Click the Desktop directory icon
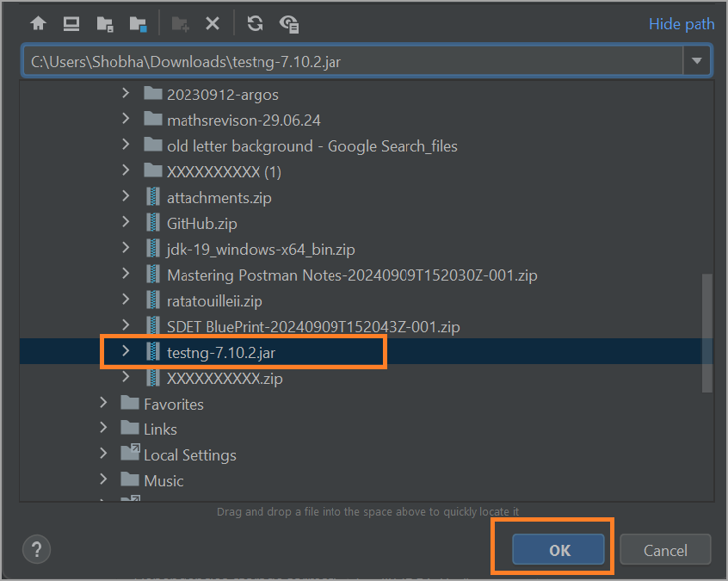The image size is (728, 581). click(71, 23)
